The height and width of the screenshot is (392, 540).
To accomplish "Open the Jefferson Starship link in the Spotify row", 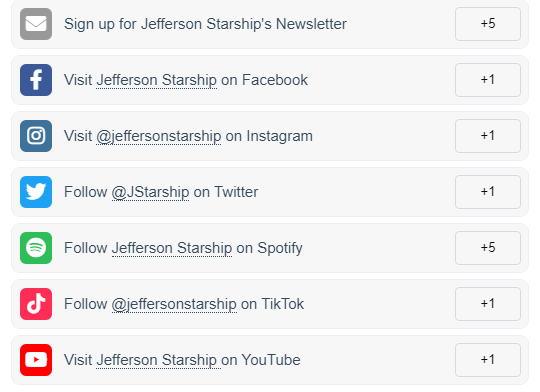I will pyautogui.click(x=172, y=248).
